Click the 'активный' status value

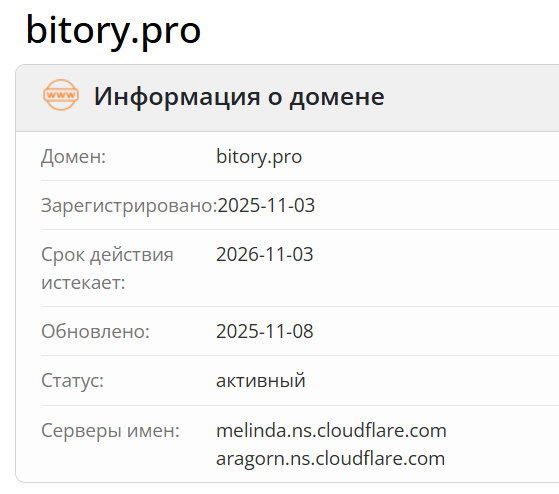click(x=261, y=380)
